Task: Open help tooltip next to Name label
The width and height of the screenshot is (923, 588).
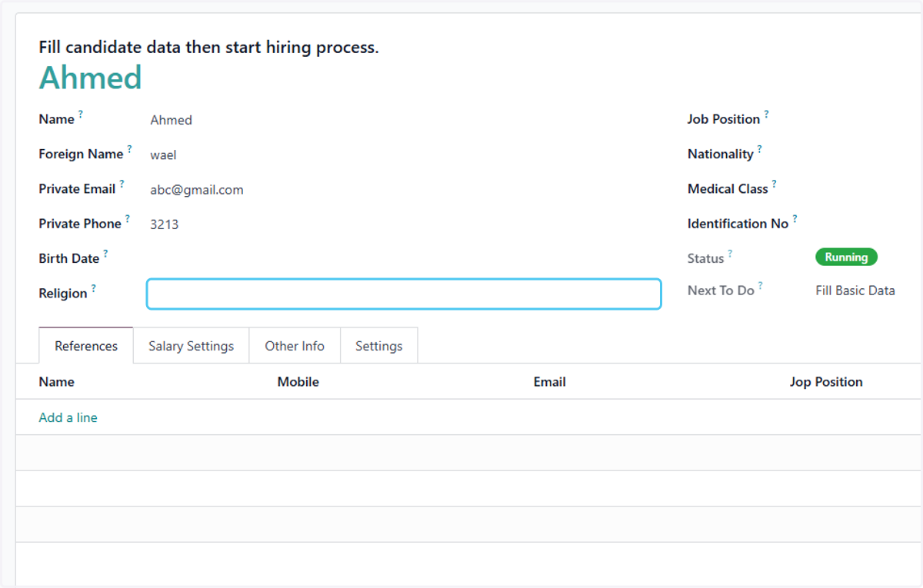Action: pos(81,115)
